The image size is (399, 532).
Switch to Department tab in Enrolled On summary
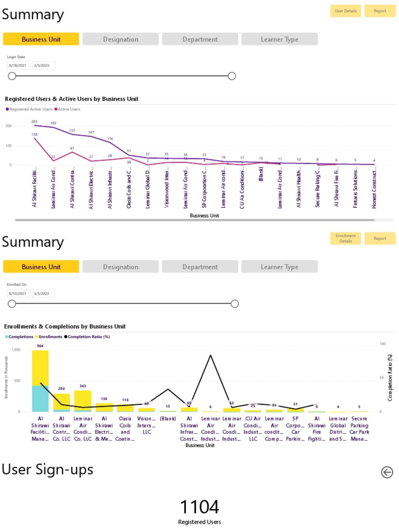(200, 267)
